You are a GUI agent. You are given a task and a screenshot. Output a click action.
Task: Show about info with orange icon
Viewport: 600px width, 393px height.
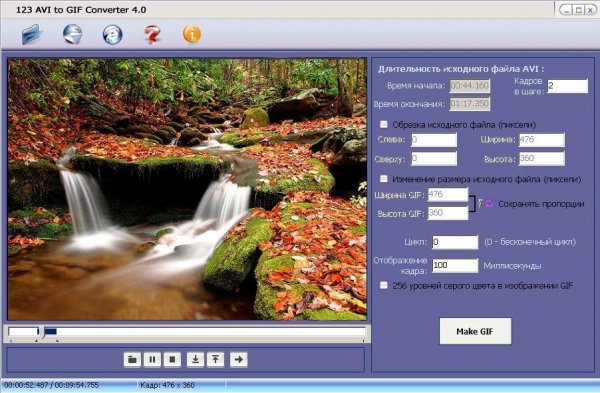click(x=192, y=34)
